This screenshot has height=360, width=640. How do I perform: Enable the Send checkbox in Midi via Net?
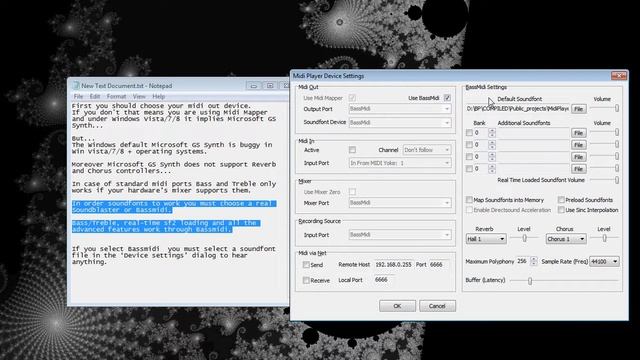tap(306, 264)
